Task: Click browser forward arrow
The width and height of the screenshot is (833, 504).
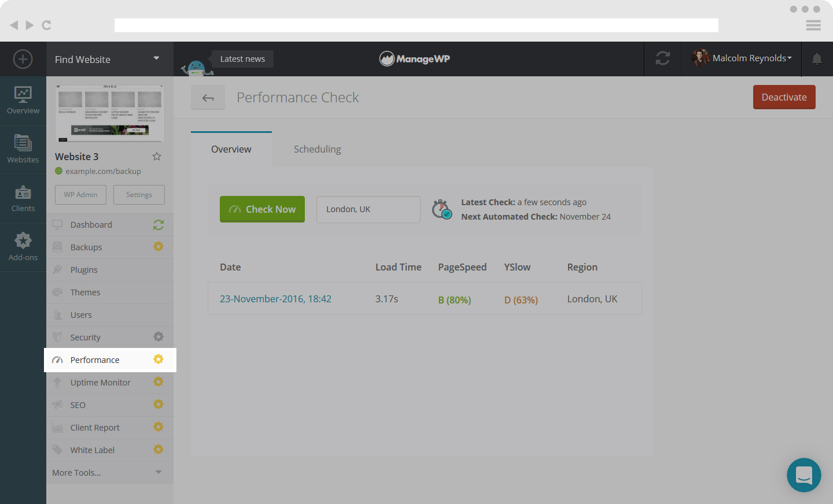Action: point(30,25)
